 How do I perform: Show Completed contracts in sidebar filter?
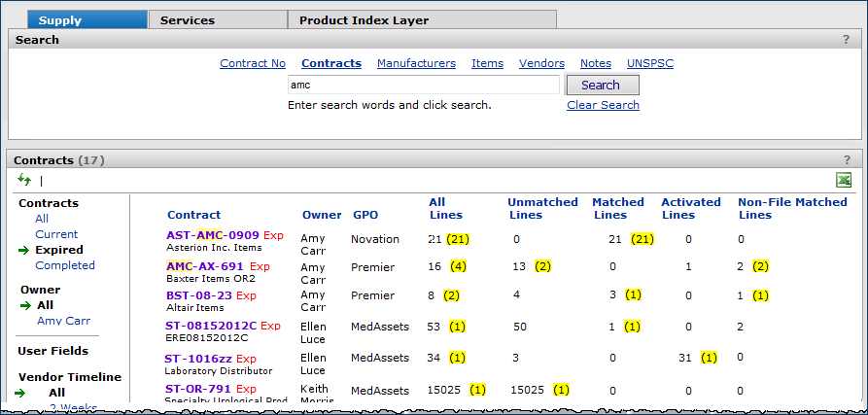point(65,265)
